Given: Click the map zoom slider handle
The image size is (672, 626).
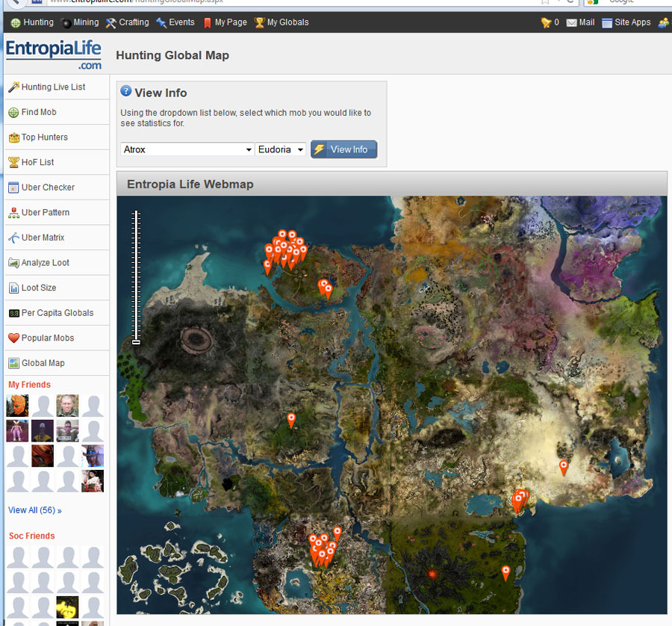Looking at the screenshot, I should tap(137, 342).
